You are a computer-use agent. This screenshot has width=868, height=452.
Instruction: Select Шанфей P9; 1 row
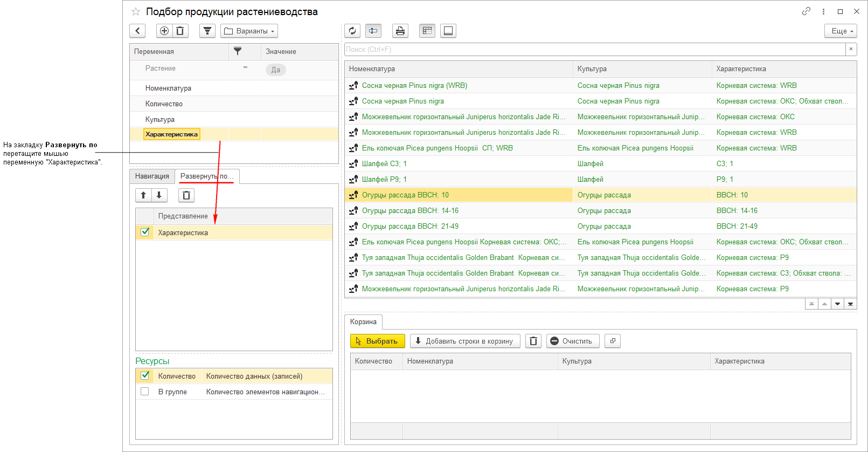point(600,179)
